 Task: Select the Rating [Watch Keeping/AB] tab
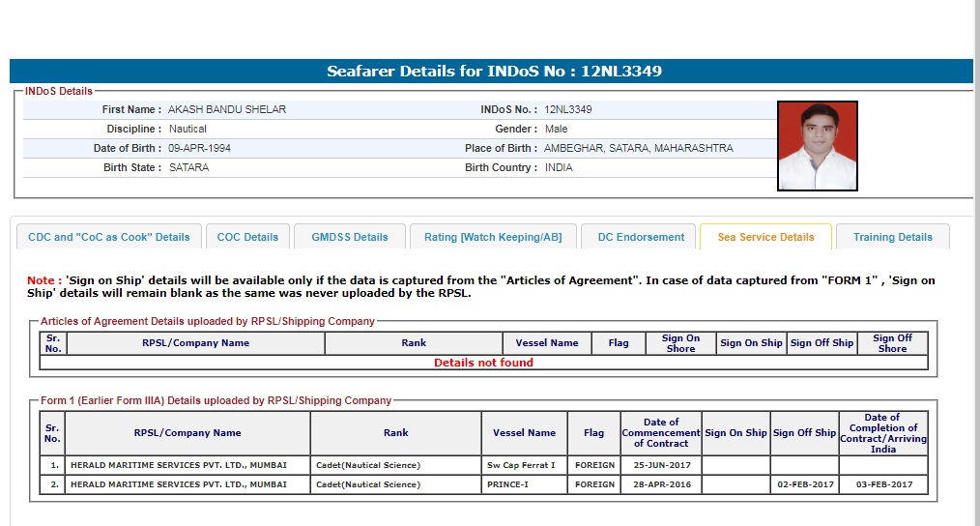[493, 237]
